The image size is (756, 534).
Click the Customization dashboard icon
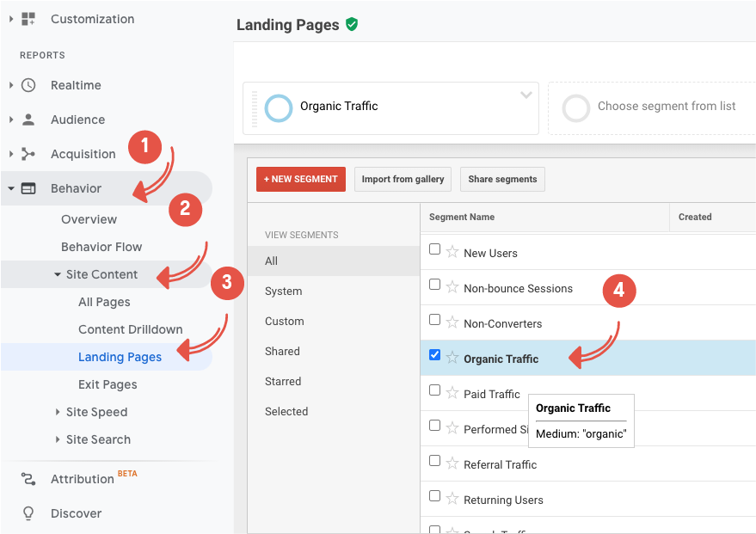pos(28,19)
